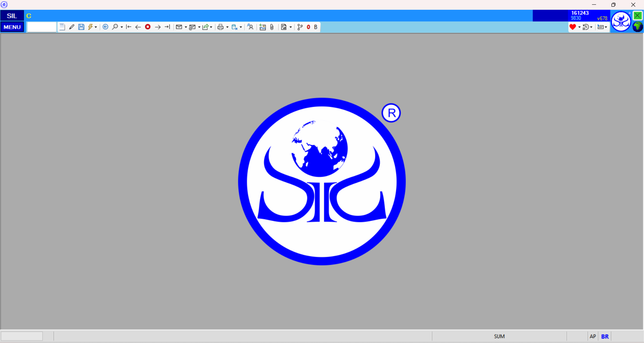Click the small SIL logo in header

click(x=621, y=21)
